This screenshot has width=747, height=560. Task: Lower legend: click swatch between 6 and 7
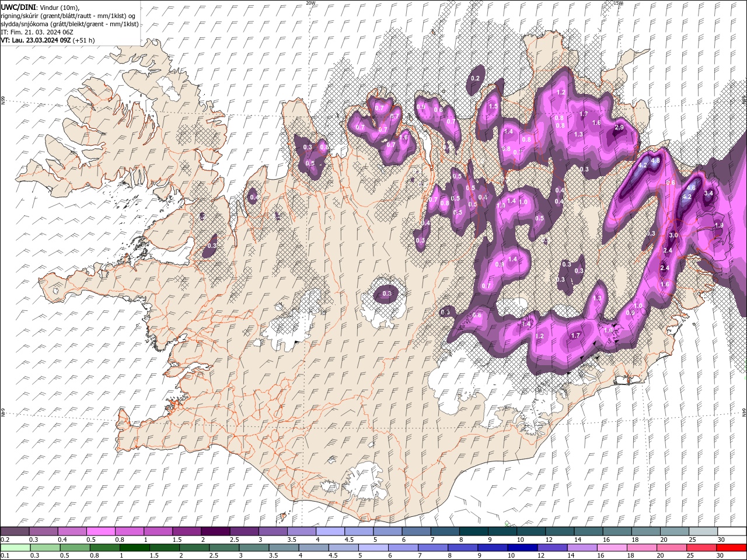click(x=403, y=548)
